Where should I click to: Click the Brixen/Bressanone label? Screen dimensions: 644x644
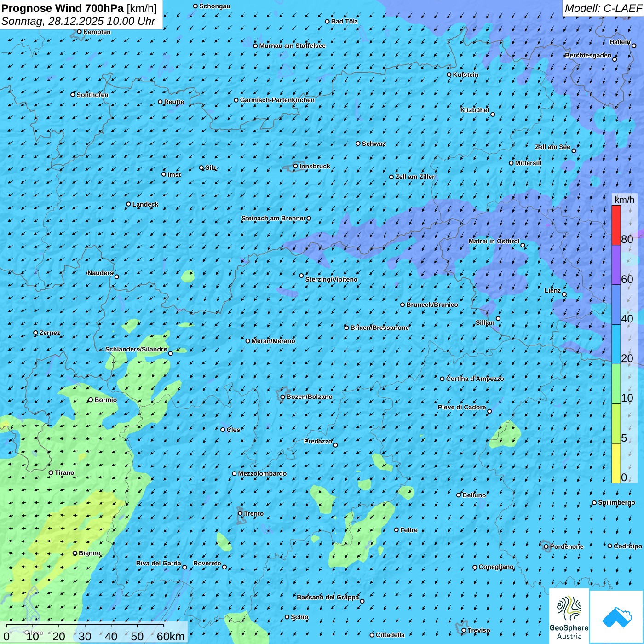tap(379, 328)
